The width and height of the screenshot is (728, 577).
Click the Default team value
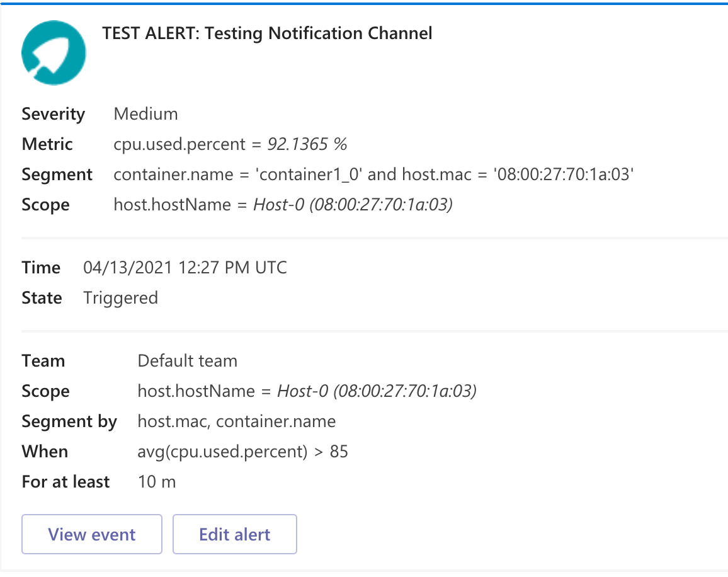[x=188, y=361]
